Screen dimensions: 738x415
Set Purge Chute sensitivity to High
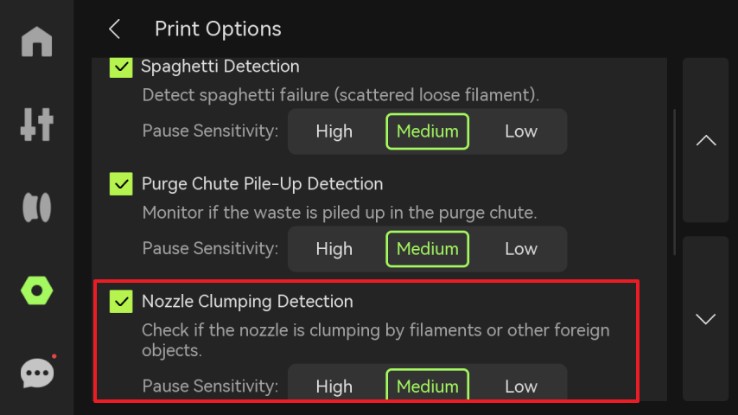334,249
